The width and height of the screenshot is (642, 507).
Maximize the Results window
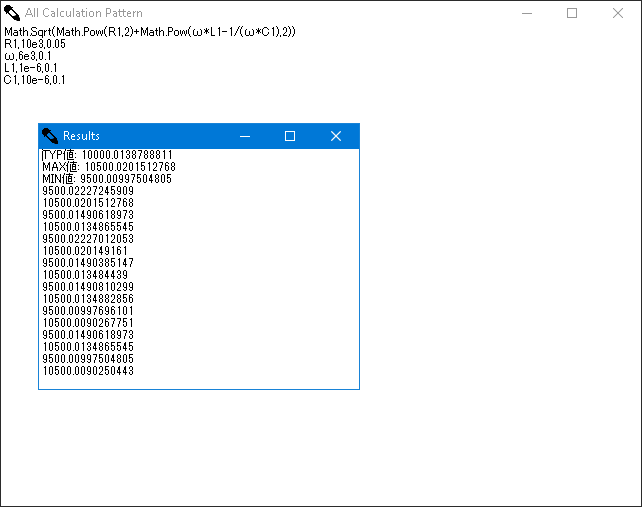290,136
